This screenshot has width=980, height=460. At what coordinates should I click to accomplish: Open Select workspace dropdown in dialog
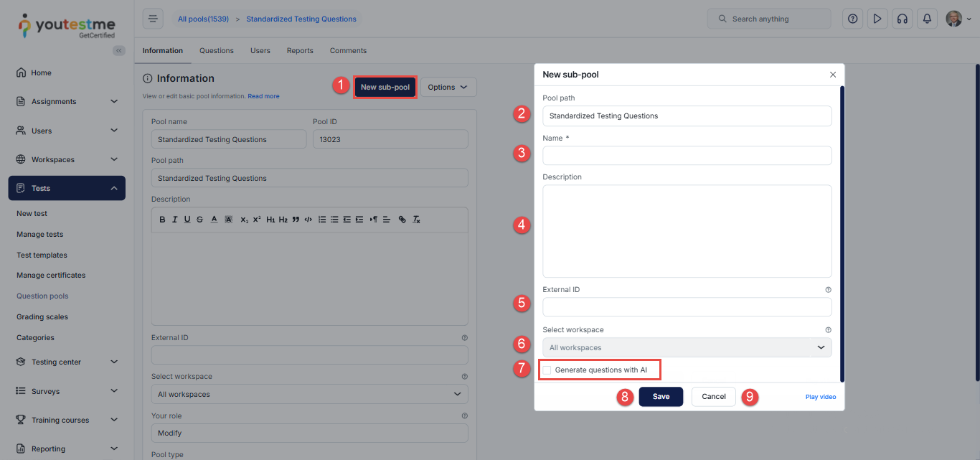point(687,347)
